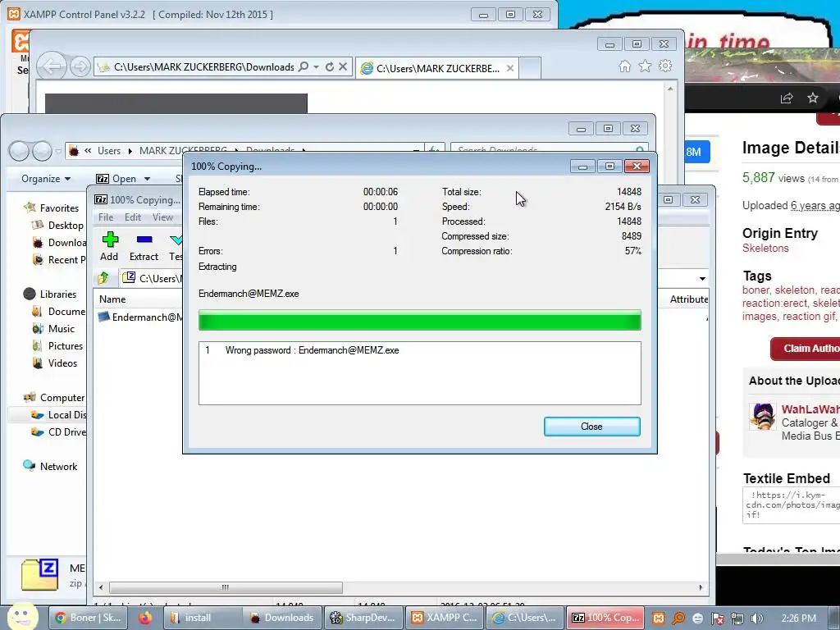Click Internet Explorer address bar
This screenshot has height=630, width=840.
click(x=203, y=67)
